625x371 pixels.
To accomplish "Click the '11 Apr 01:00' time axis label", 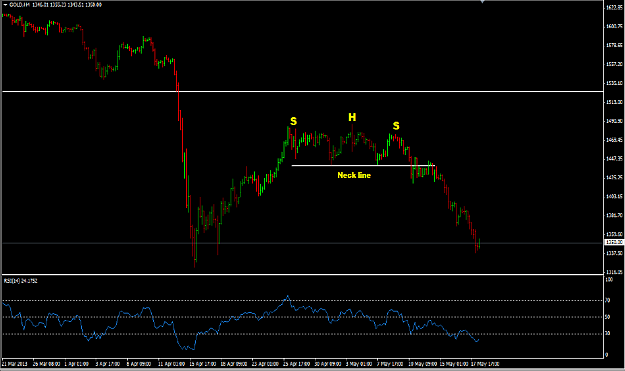I will pos(171,364).
